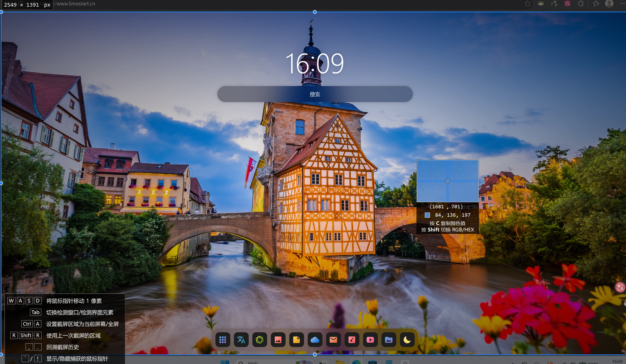This screenshot has width=626, height=364.
Task: Click '设置截屏区域为当前屏幕/全屏' hint text
Action: pos(82,324)
